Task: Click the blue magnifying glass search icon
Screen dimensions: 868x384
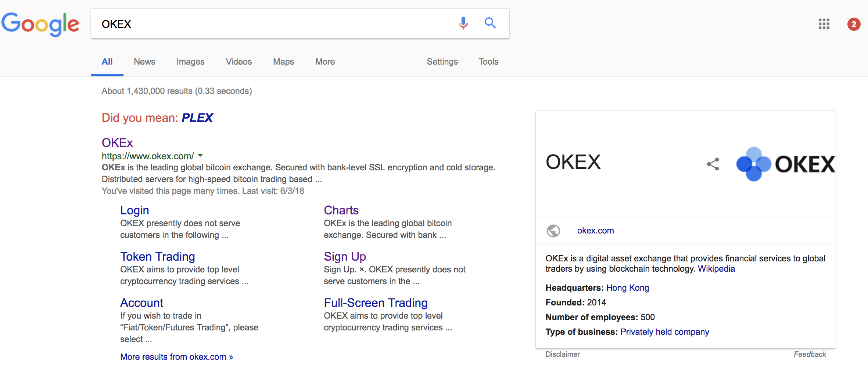Action: pyautogui.click(x=490, y=23)
